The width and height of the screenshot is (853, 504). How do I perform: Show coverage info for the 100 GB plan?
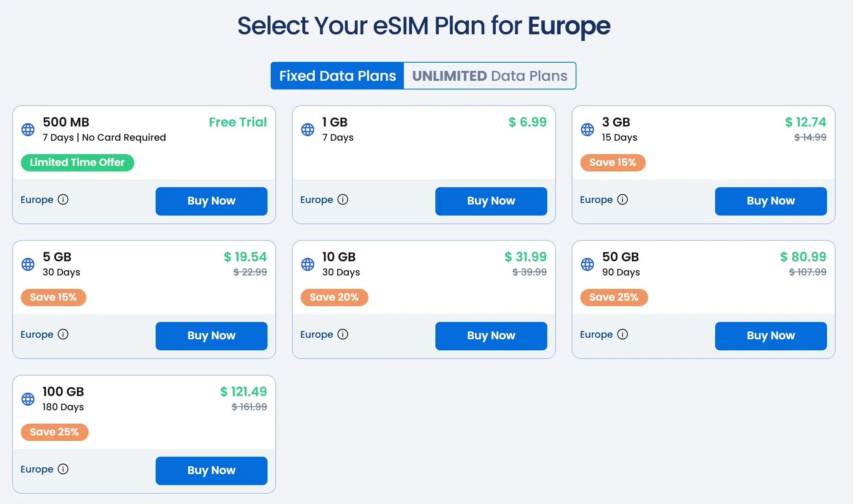click(x=63, y=469)
